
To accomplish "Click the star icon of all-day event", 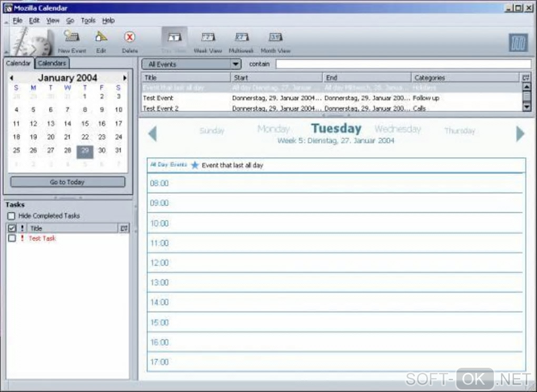I will (194, 165).
